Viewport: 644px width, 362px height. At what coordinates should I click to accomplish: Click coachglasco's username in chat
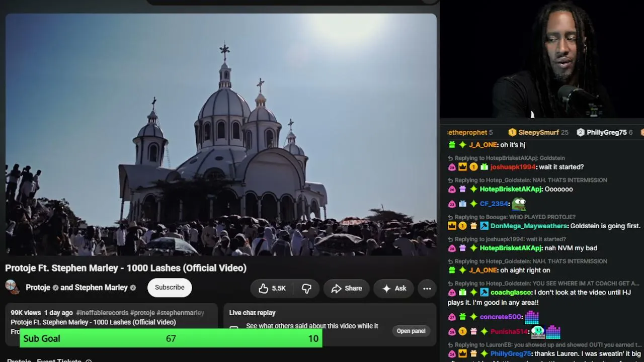pyautogui.click(x=510, y=292)
